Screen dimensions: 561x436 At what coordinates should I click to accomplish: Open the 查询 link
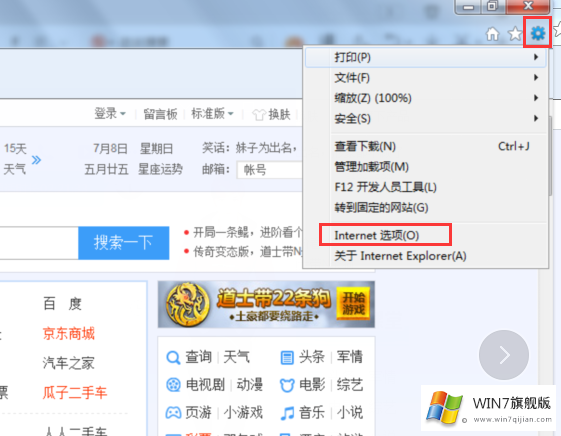click(x=199, y=357)
